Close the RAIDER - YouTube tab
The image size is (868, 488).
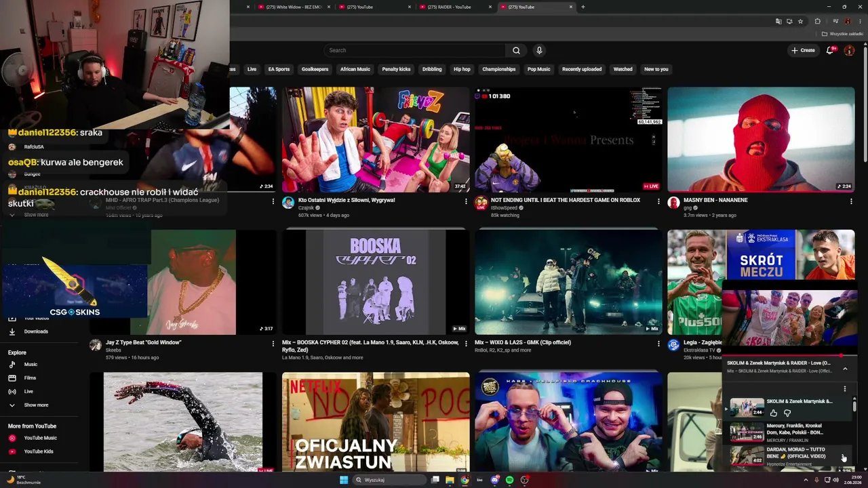click(x=490, y=7)
